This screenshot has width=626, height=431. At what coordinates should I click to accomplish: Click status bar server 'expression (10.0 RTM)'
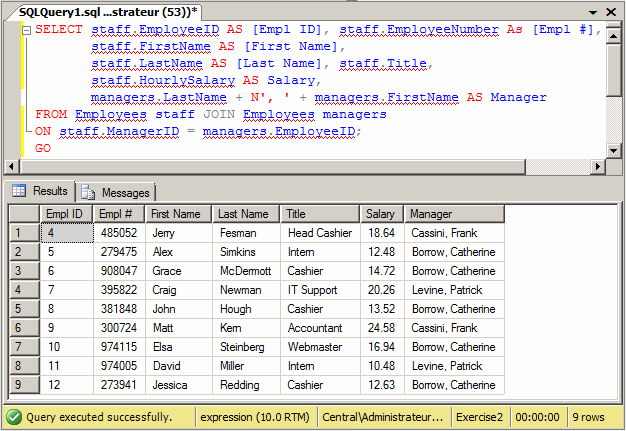[x=255, y=417]
